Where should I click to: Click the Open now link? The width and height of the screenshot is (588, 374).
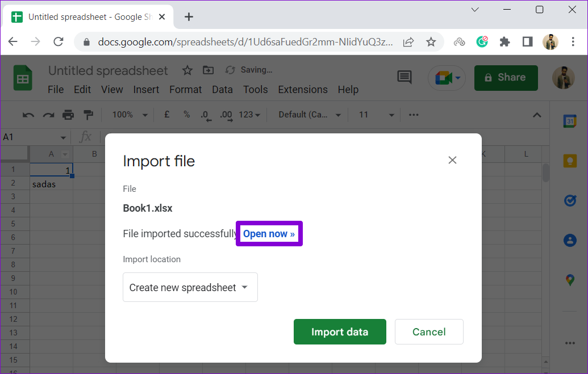269,233
